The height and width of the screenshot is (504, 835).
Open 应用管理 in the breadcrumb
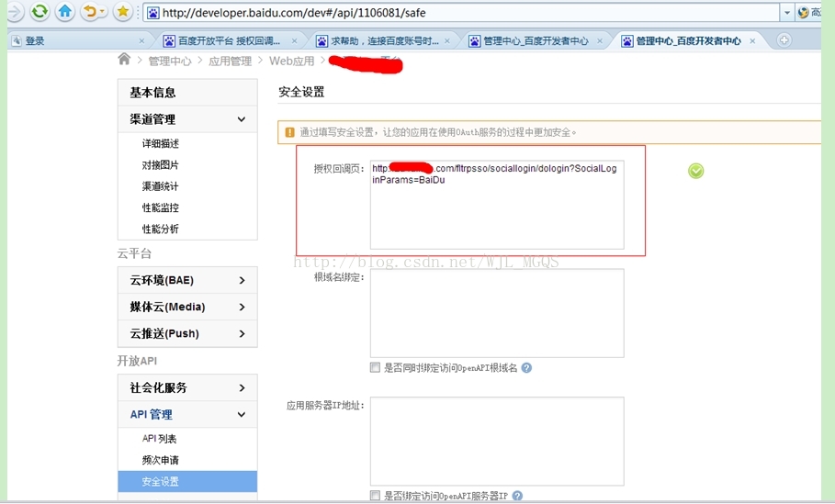click(230, 62)
